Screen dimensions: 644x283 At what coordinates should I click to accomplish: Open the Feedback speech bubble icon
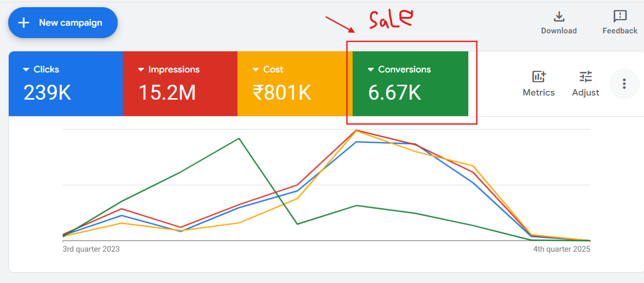[620, 16]
